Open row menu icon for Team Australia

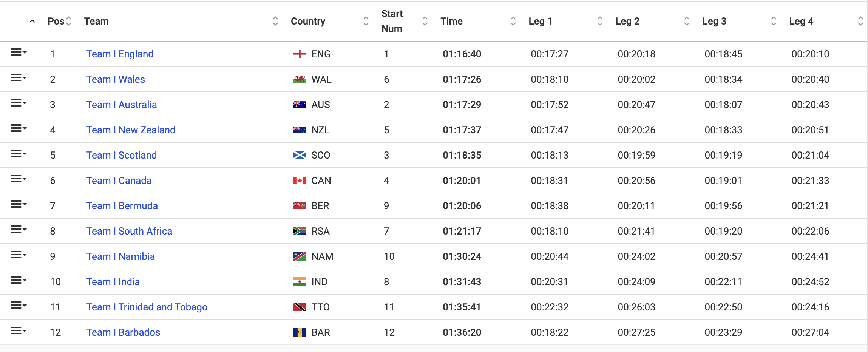pos(18,103)
